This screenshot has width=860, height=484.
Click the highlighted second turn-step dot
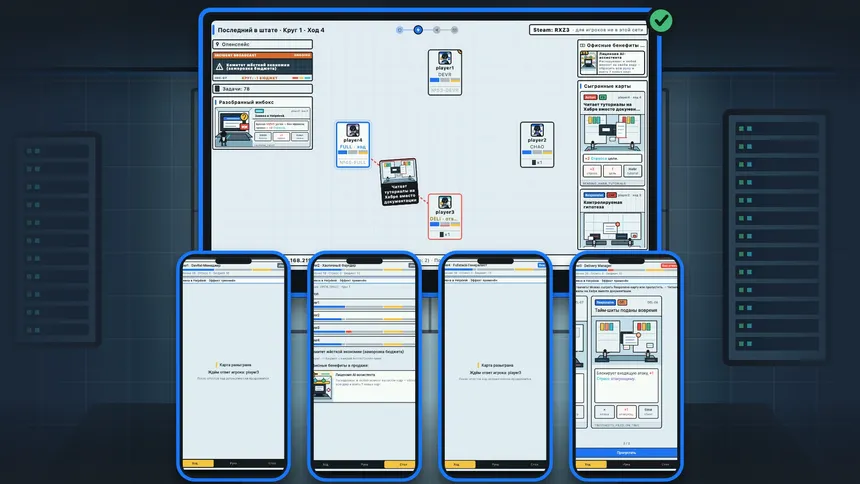pyautogui.click(x=418, y=30)
